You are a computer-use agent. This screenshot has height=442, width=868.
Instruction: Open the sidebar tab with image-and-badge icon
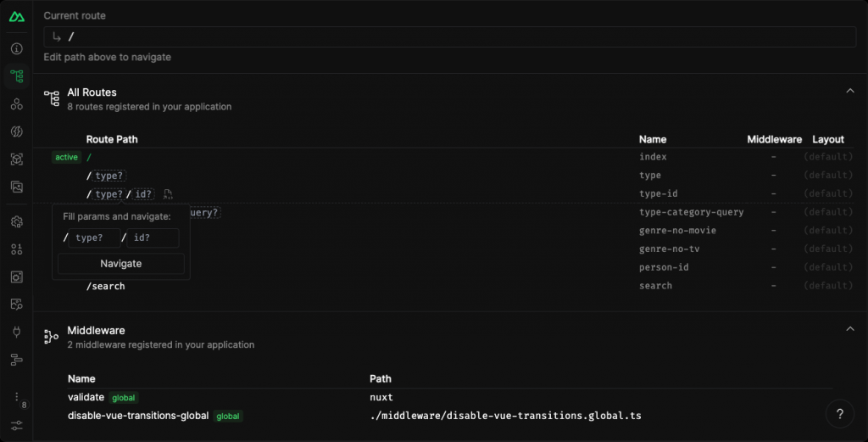point(17,304)
